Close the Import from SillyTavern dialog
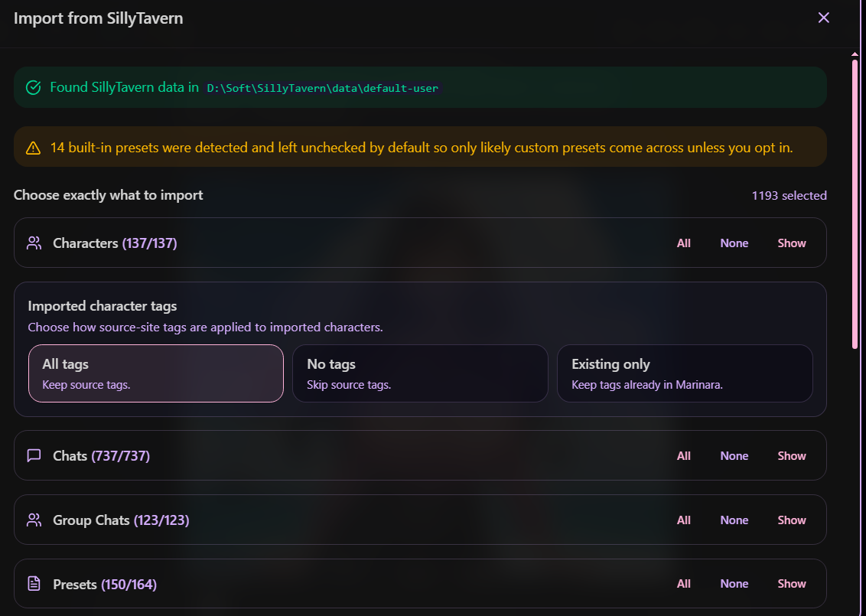Viewport: 866px width, 616px height. [x=823, y=18]
